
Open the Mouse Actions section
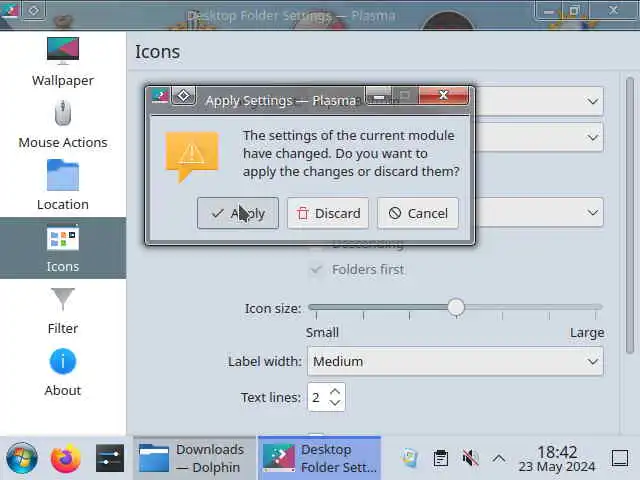[x=63, y=124]
